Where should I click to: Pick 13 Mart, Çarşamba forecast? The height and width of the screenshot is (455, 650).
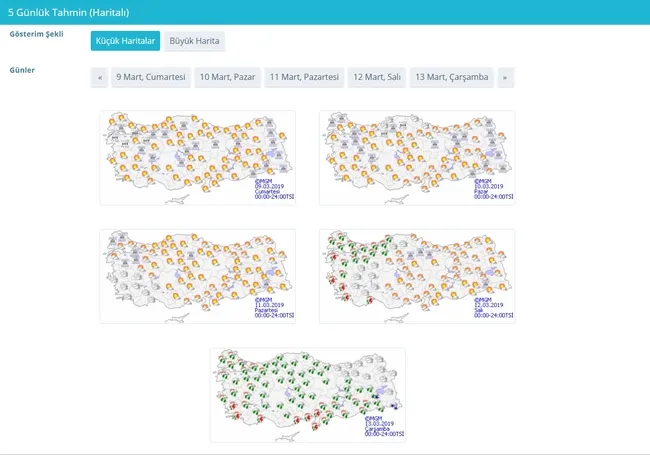(451, 77)
